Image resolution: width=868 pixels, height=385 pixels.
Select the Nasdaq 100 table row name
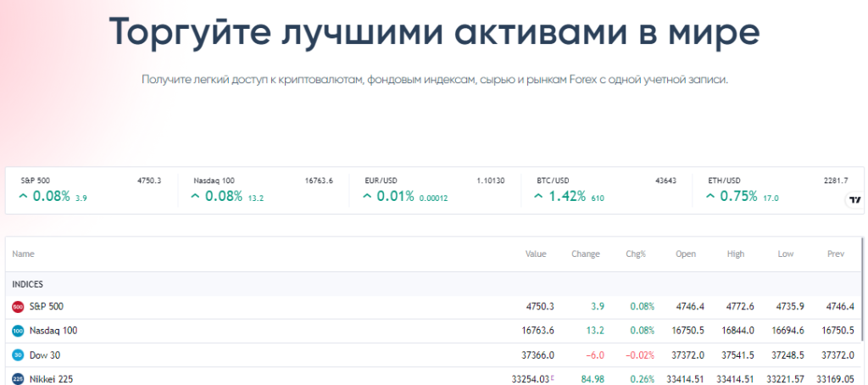tap(53, 331)
